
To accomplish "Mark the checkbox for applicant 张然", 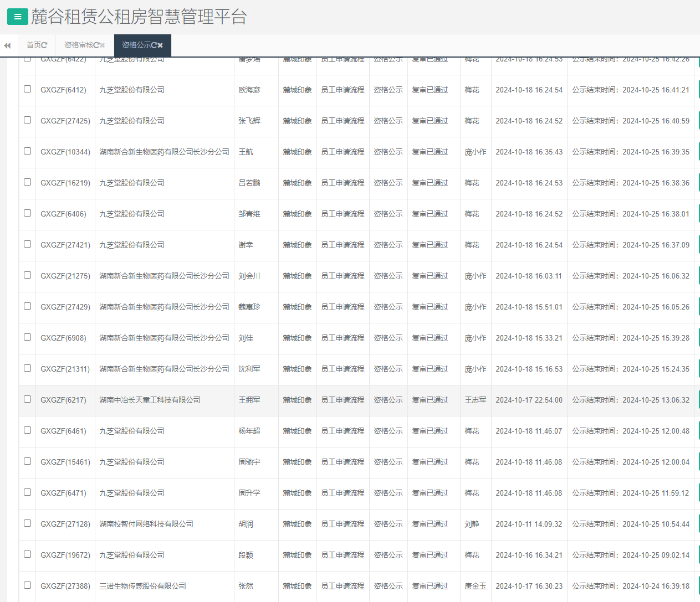I will 27,585.
